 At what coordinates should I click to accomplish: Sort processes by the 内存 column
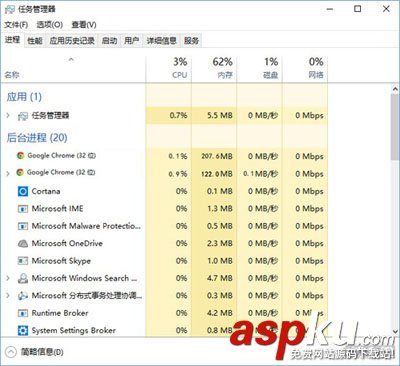[x=214, y=69]
